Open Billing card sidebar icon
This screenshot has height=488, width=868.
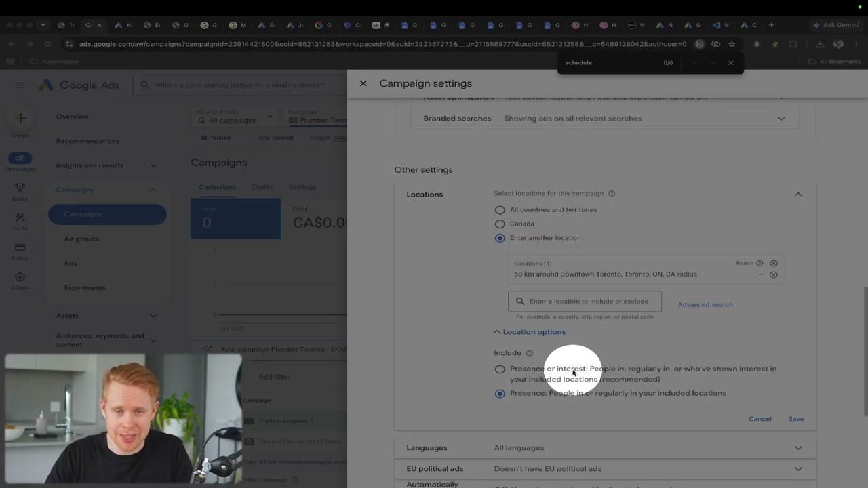[x=20, y=248]
